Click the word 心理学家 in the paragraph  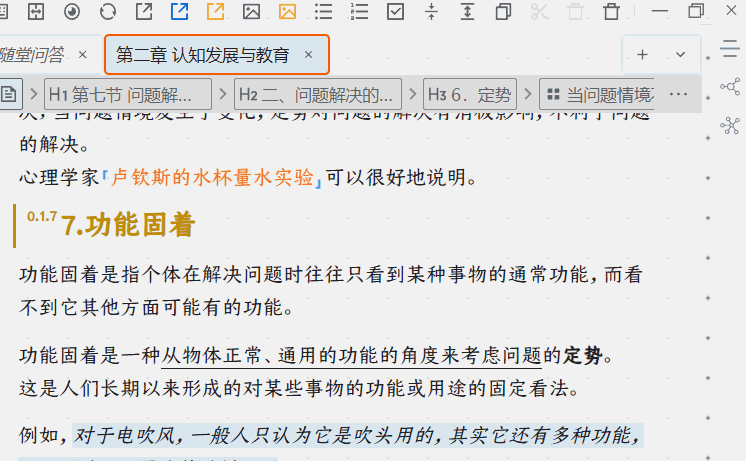click(59, 177)
